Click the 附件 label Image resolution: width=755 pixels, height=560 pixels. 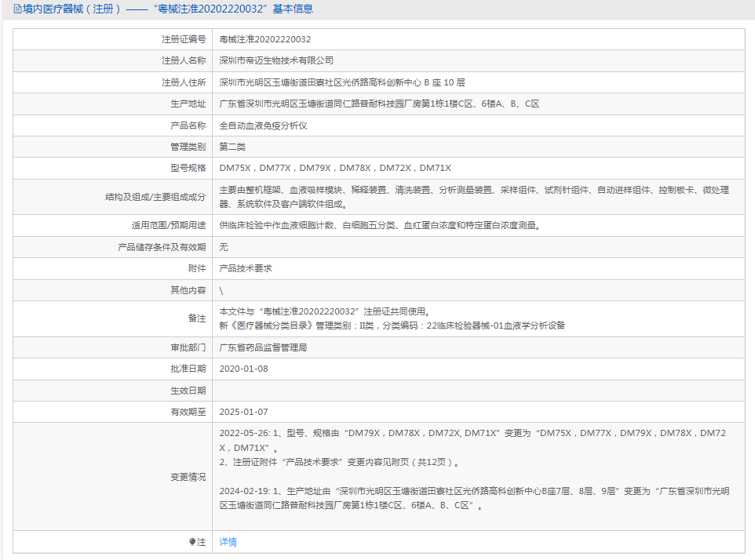coord(197,268)
